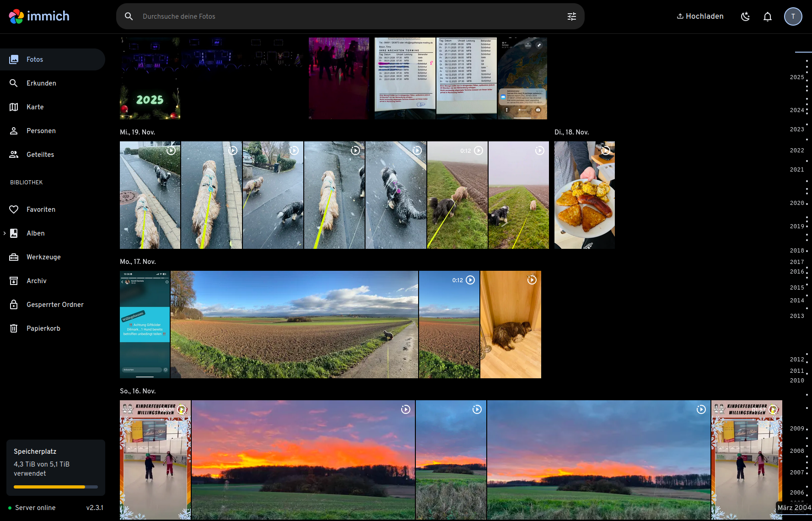812x521 pixels.
Task: Open search filter options icon
Action: [x=571, y=16]
